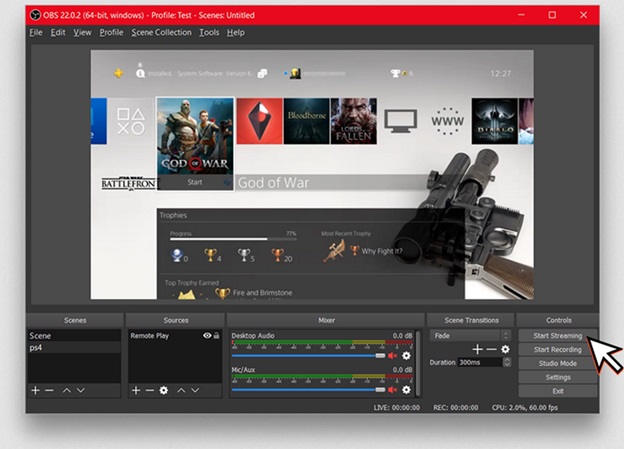Click the Bloodborne tile in preview
This screenshot has width=624, height=449.
tap(306, 121)
